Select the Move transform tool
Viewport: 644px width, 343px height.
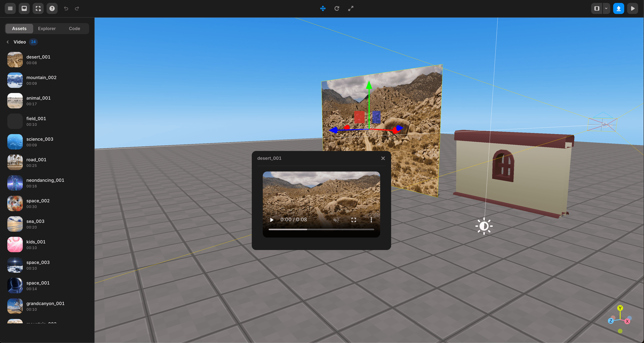click(x=323, y=8)
